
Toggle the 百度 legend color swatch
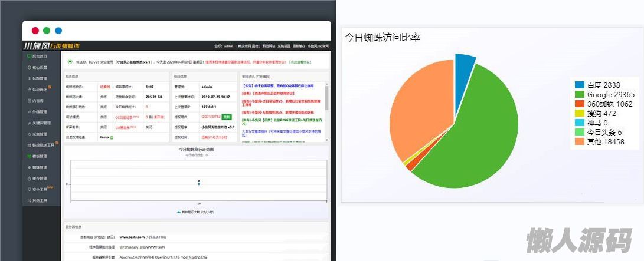pos(580,85)
